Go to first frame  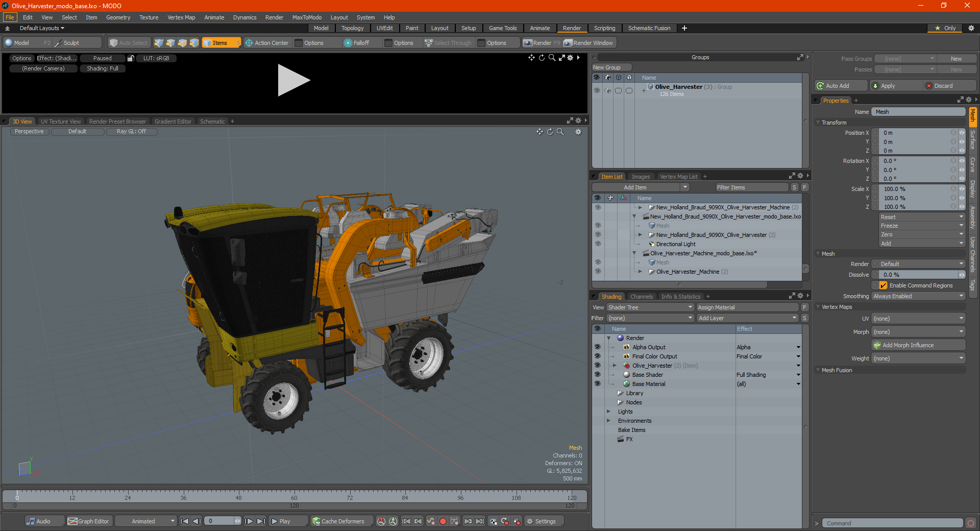pyautogui.click(x=185, y=521)
